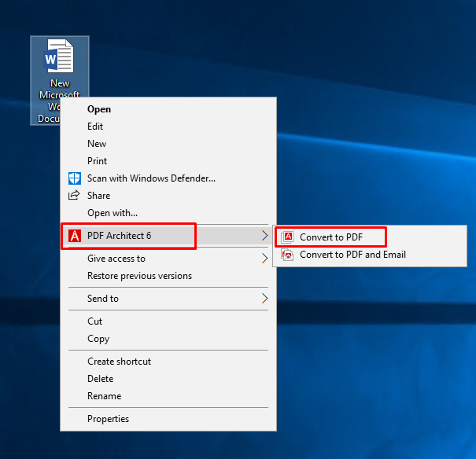Select Create shortcut entry
This screenshot has width=476, height=459.
168,362
